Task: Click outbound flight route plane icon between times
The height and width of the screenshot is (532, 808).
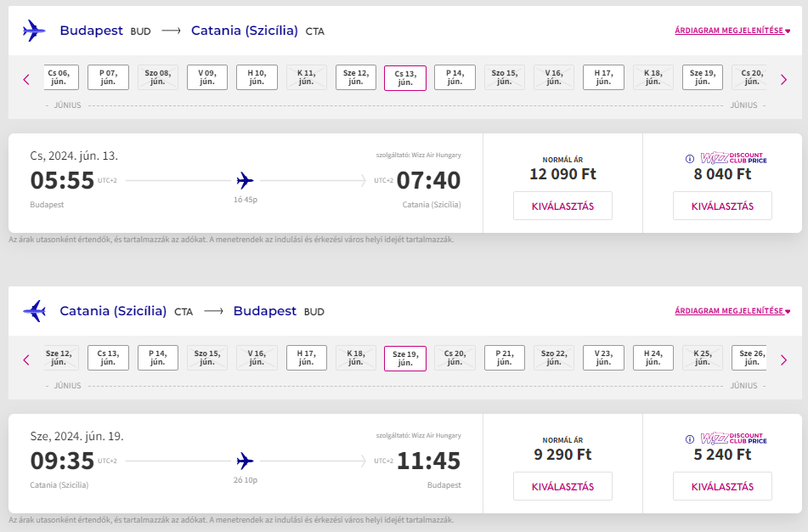Action: click(x=245, y=180)
